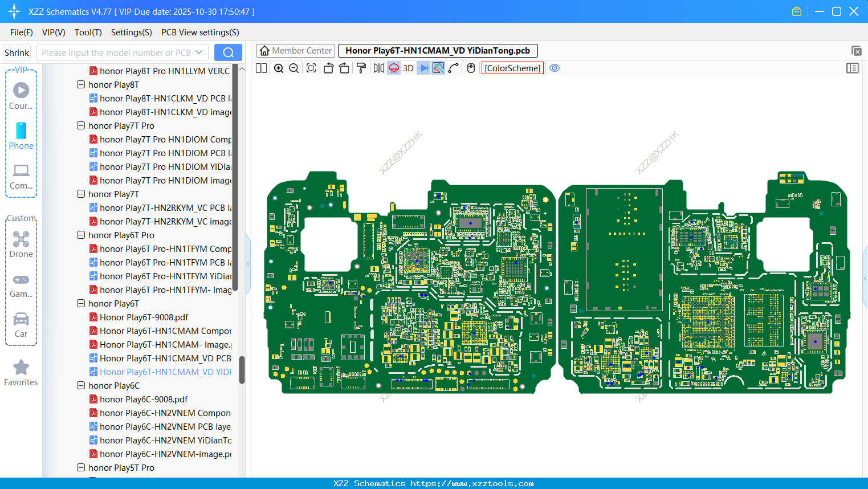Select the Drone category
This screenshot has width=868, height=489.
(21, 244)
